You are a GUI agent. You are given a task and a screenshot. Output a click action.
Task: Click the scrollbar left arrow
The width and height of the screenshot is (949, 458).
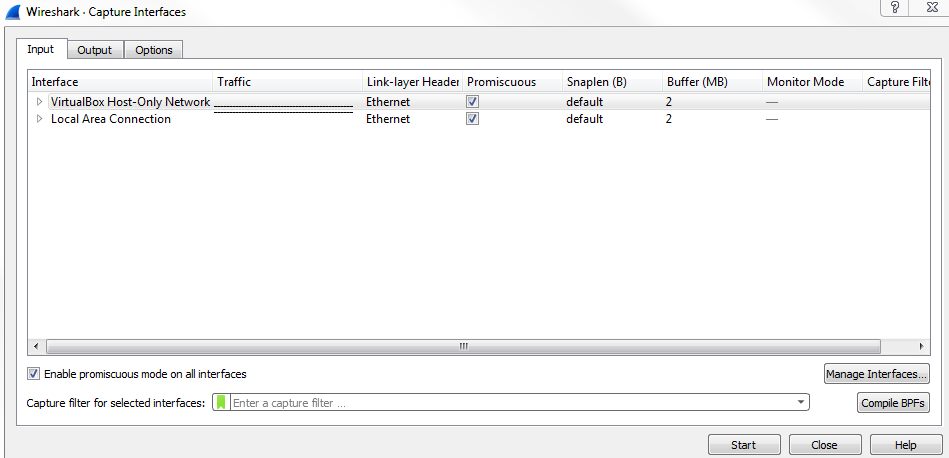36,347
